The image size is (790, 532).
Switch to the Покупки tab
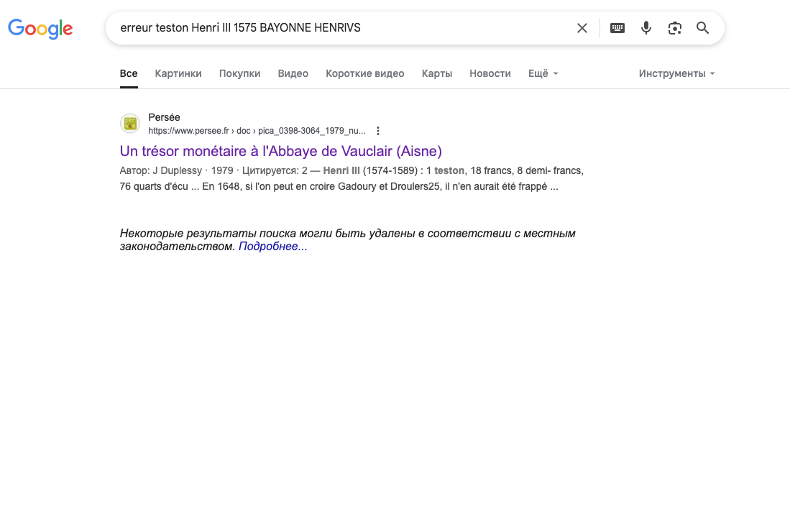[240, 73]
